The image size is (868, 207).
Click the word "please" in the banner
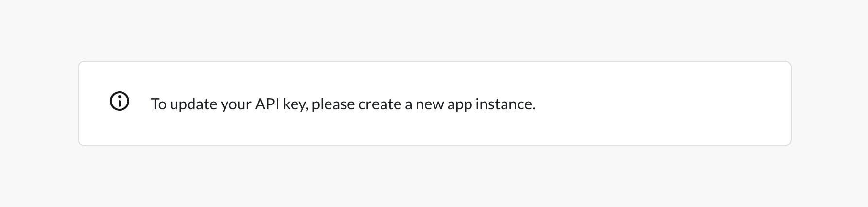click(333, 104)
